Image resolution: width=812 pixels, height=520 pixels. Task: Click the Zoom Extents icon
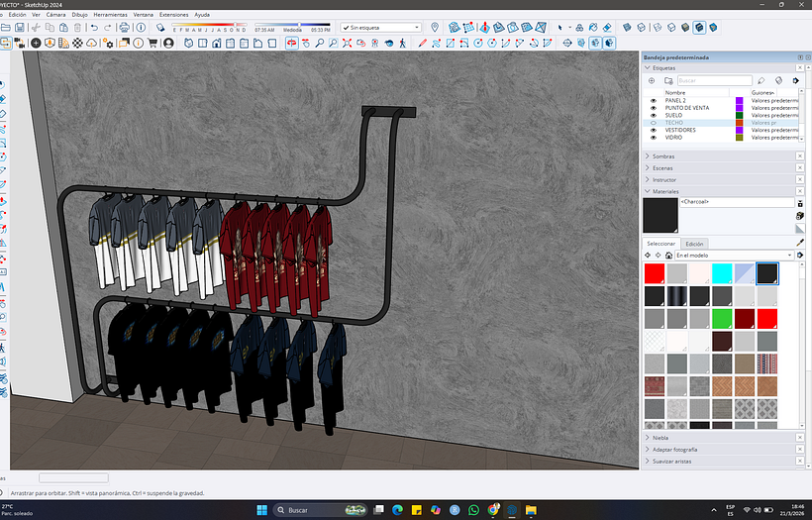click(x=348, y=43)
